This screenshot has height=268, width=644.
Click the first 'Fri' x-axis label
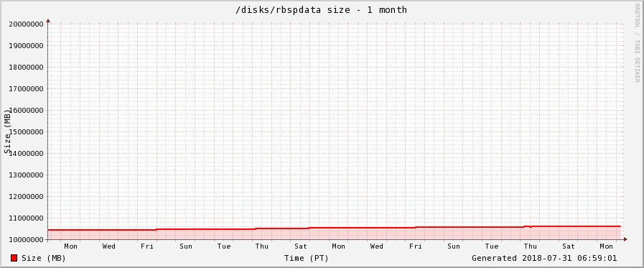[147, 246]
